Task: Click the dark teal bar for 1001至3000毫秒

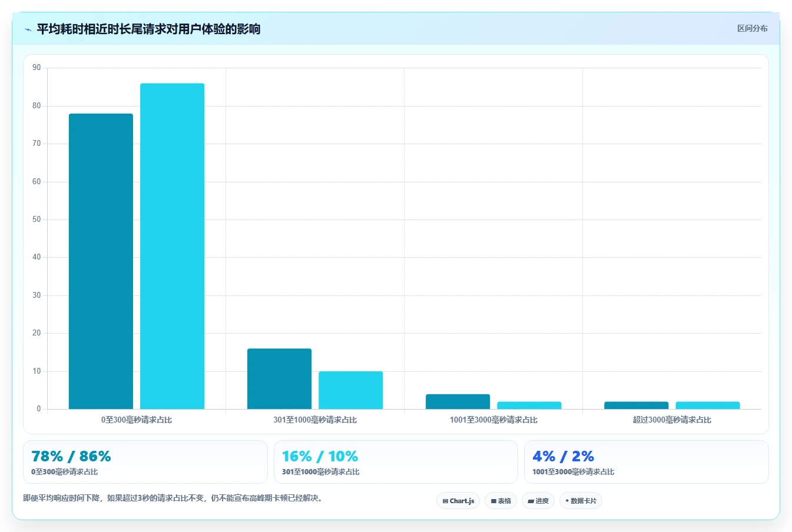Action: [x=458, y=401]
